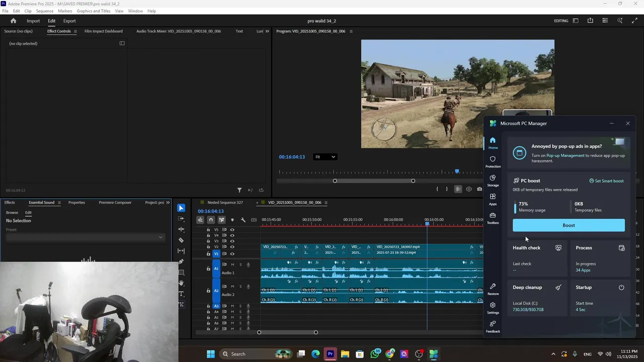Add a marker using the timeline marker icon

(x=232, y=220)
